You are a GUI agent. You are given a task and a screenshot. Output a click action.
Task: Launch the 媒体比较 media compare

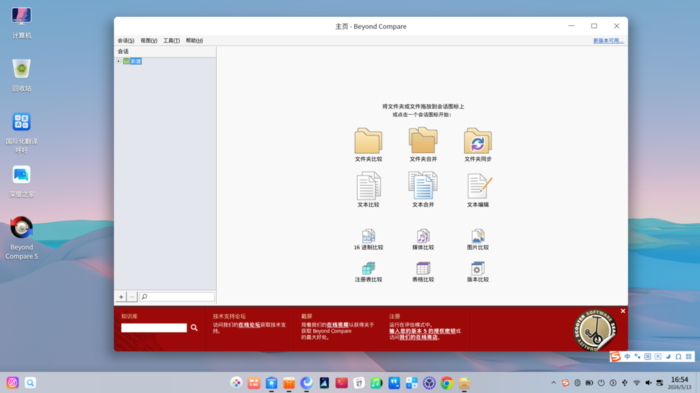(423, 239)
